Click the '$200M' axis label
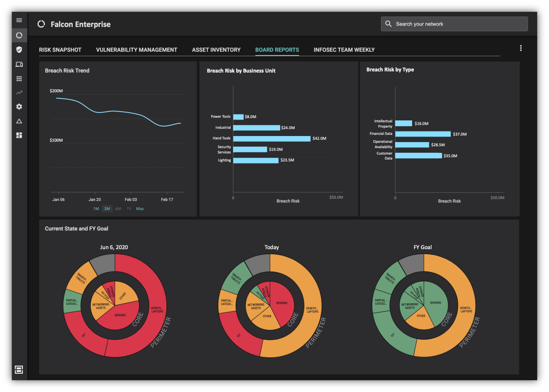 (56, 91)
